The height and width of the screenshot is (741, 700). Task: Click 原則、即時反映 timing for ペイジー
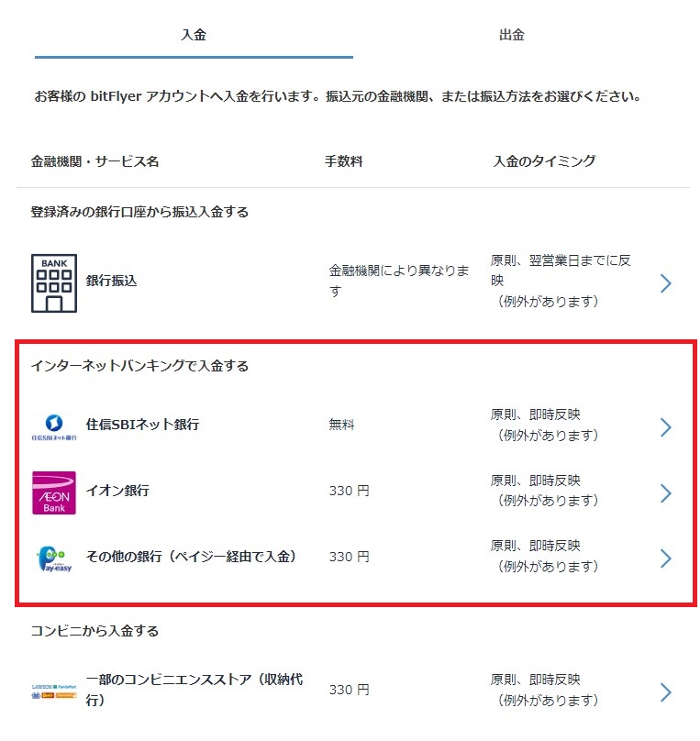click(535, 546)
